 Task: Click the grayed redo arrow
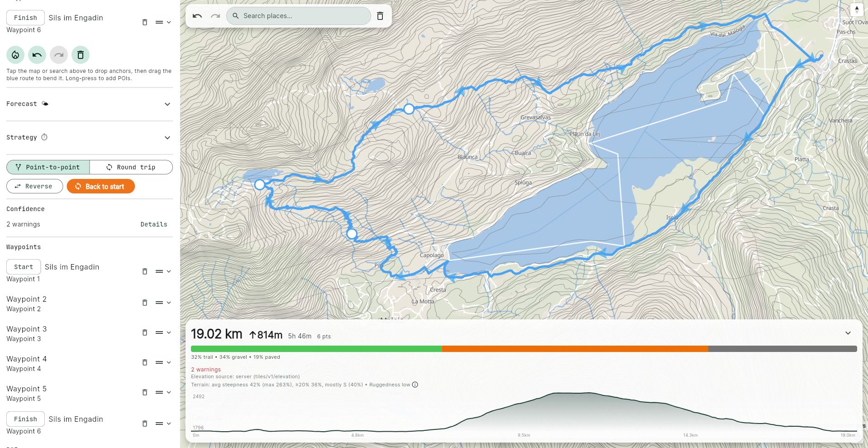[58, 54]
